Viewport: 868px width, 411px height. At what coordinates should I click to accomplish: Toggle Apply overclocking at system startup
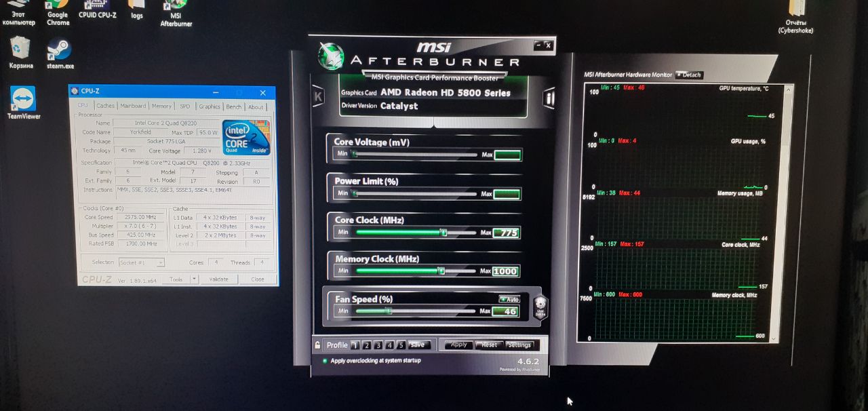coord(325,361)
